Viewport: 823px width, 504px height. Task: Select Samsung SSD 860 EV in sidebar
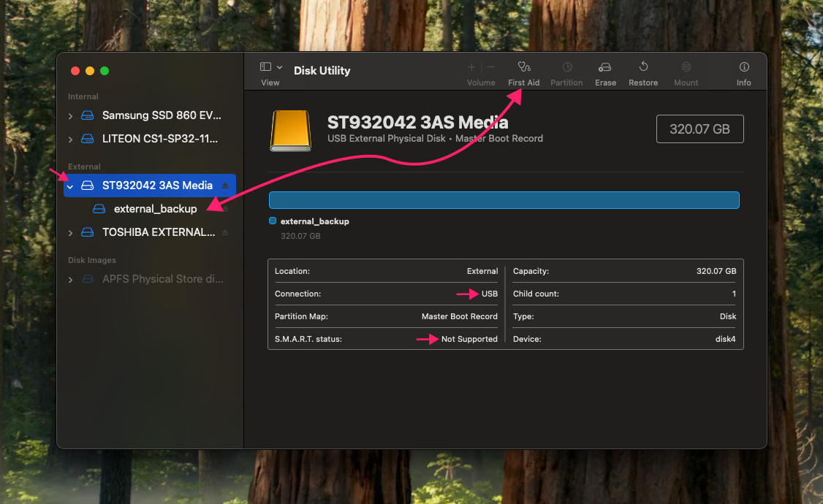coord(150,115)
